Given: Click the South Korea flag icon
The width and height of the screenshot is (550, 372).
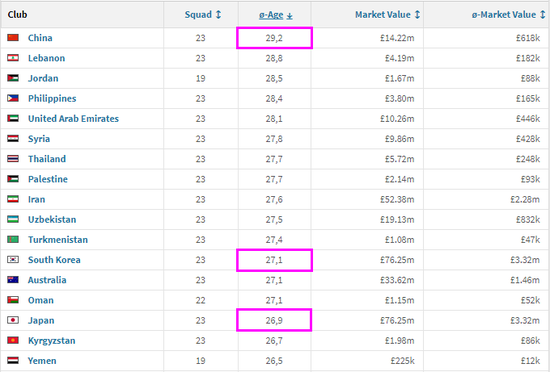Looking at the screenshot, I should pos(13,259).
